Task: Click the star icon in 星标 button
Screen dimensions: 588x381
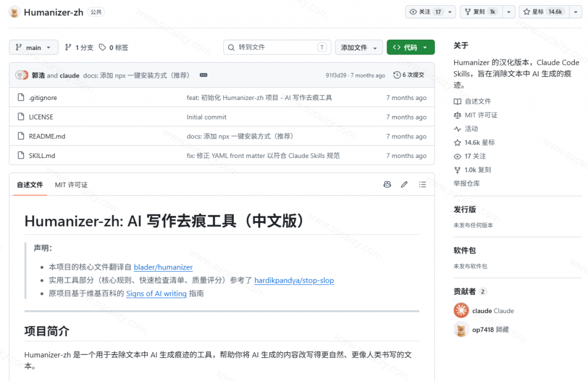Action: coord(527,12)
